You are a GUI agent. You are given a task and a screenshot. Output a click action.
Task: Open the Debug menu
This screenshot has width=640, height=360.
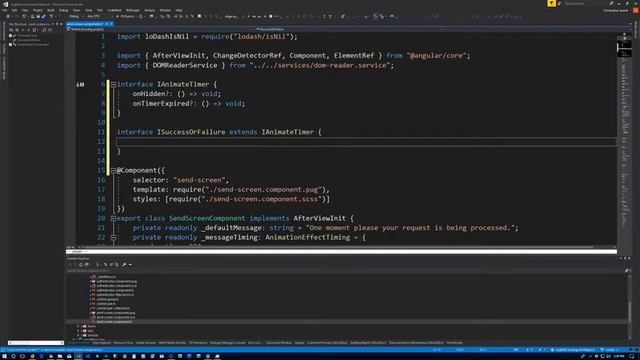pos(63,10)
